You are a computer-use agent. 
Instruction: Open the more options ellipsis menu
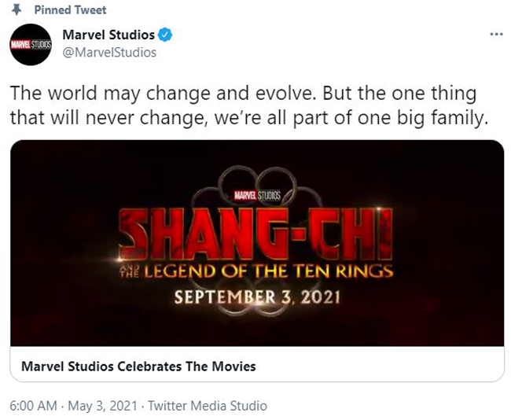495,35
